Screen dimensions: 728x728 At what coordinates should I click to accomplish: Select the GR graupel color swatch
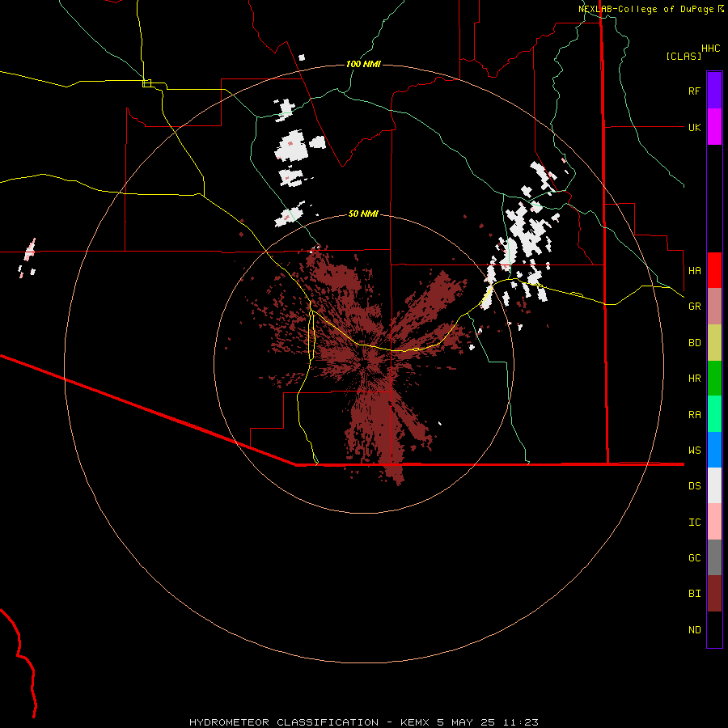coord(714,307)
